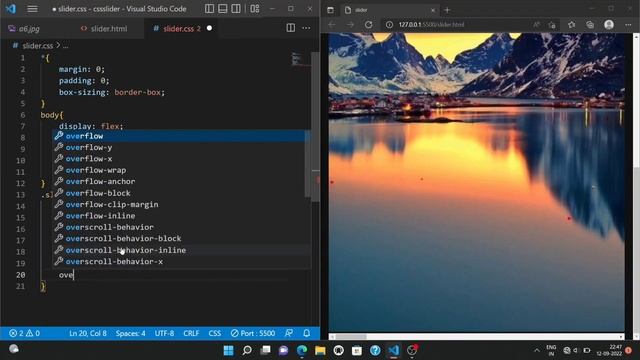Click the browser address bar URL
Viewport: 640px width, 360px height.
[x=431, y=24]
